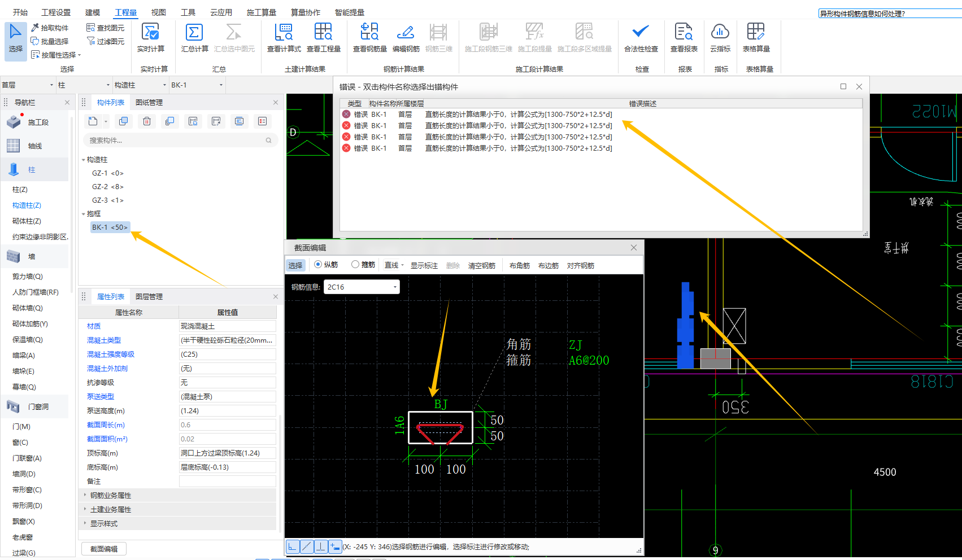Open the 直线 draw mode dropdown

[394, 265]
